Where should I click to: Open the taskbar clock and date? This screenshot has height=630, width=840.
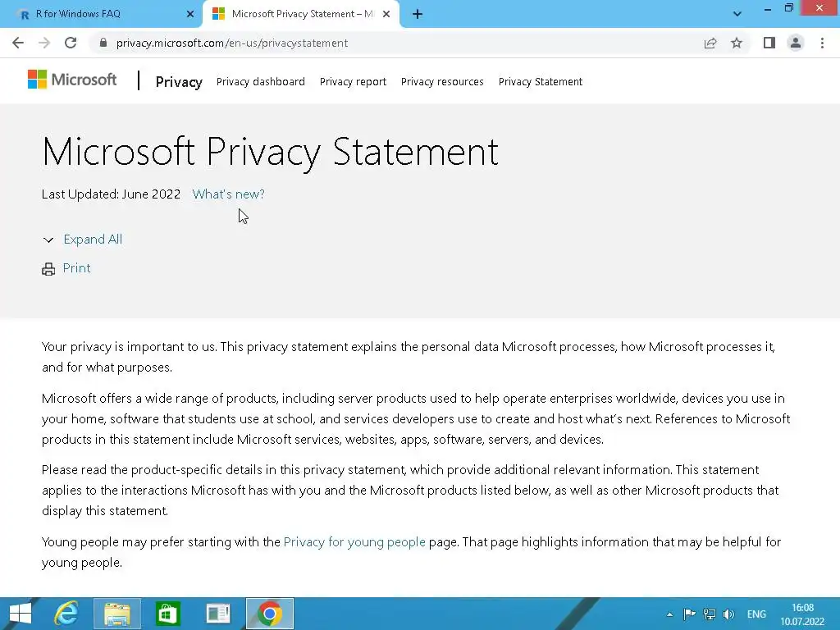[x=802, y=614]
